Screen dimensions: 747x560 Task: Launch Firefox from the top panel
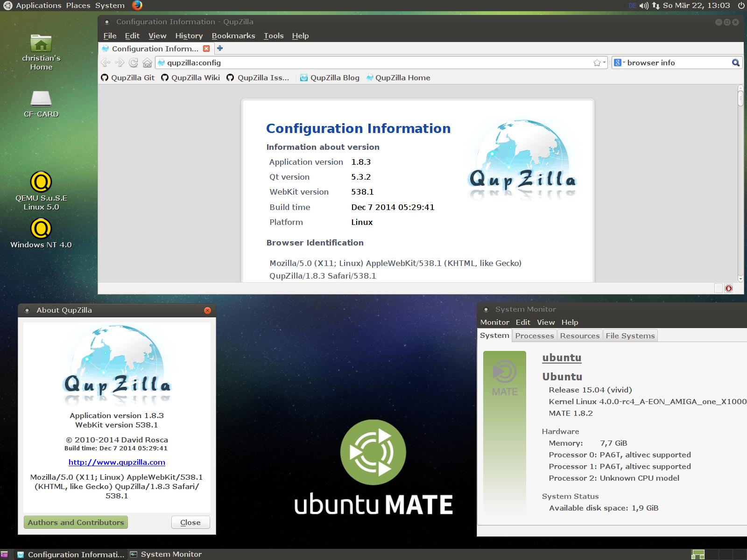(x=137, y=6)
